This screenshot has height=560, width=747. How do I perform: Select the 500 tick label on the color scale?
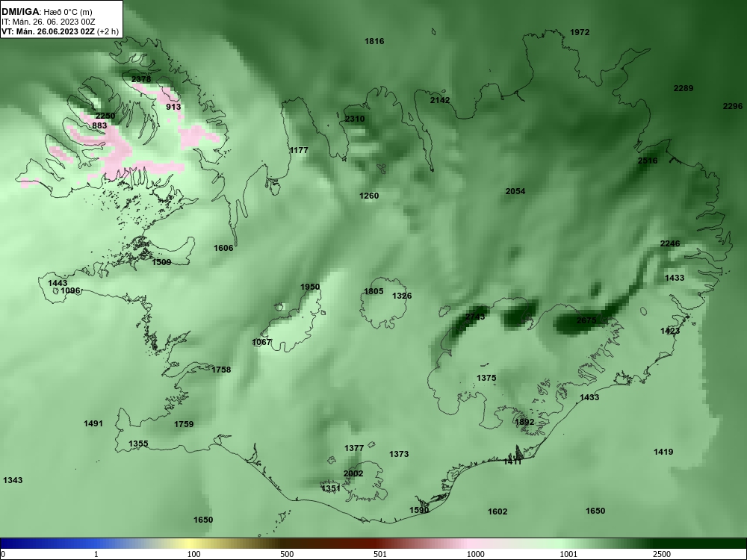(x=287, y=554)
